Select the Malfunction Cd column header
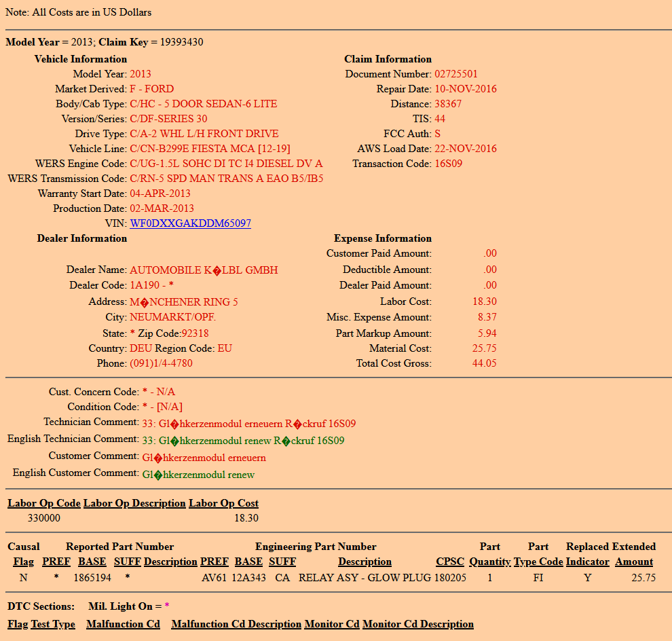 coord(123,624)
